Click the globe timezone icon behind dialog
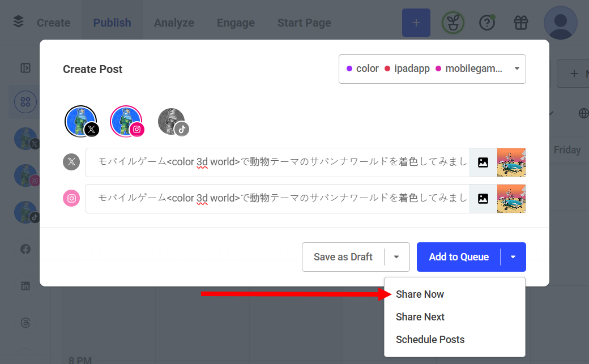Screen dimensions: 589x364 tap(583, 113)
